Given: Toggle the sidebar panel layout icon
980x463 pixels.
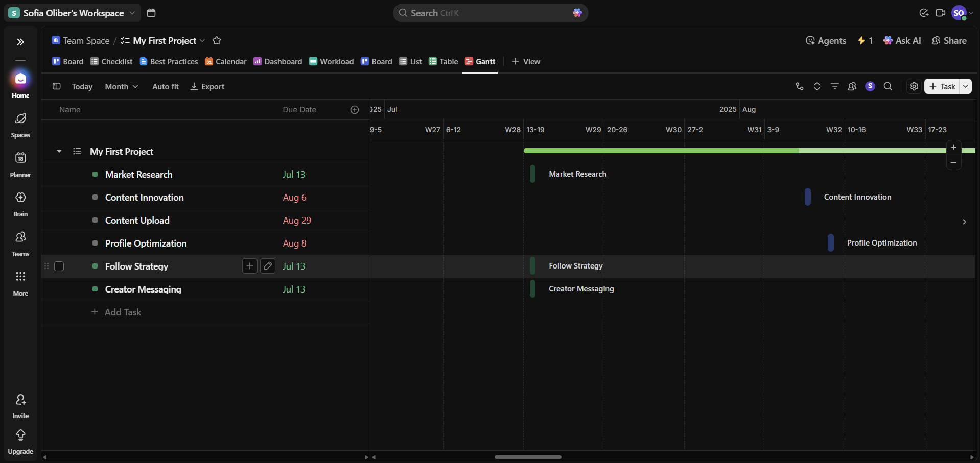Looking at the screenshot, I should [57, 86].
